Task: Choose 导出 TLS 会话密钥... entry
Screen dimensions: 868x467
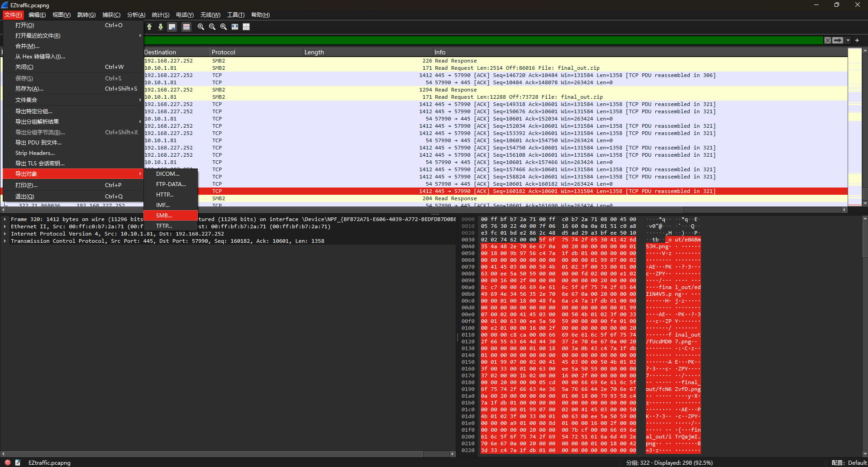Action: pos(73,164)
